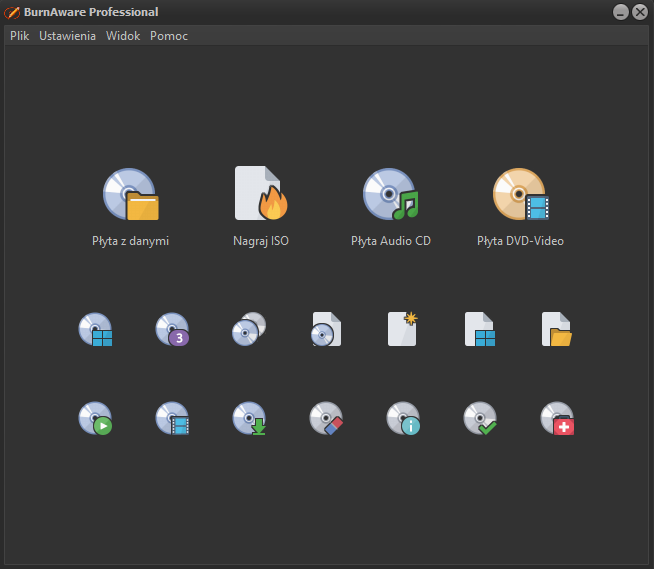The width and height of the screenshot is (654, 569).
Task: Click the Płyta DVD-Video label
Action: click(x=521, y=241)
